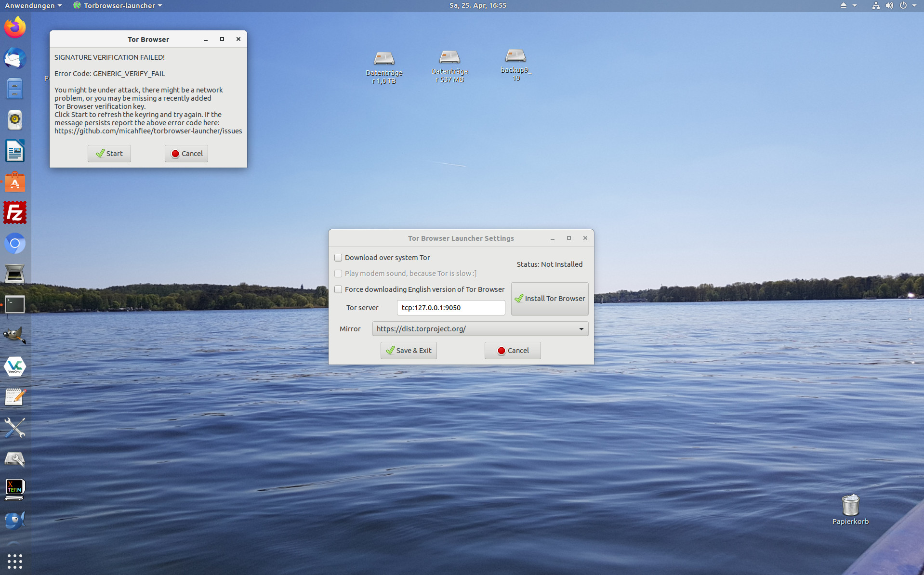Select the backup9_19 drive icon
The height and width of the screenshot is (575, 924).
point(515,65)
